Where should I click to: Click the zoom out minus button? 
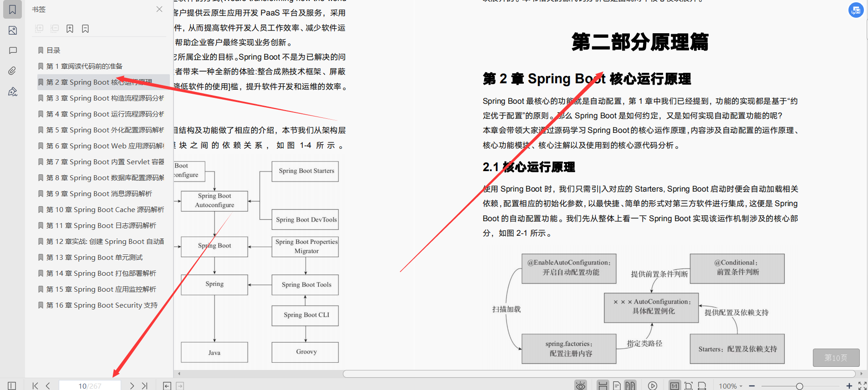pos(752,386)
